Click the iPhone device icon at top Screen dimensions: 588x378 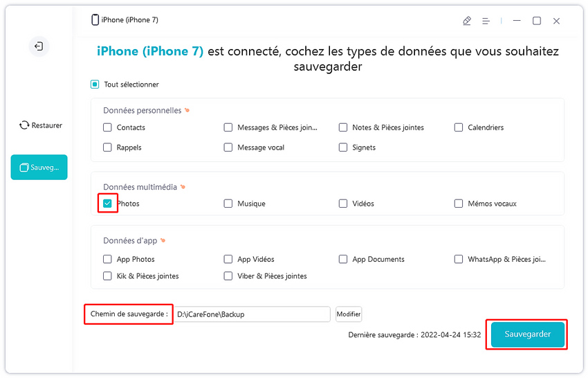tap(95, 20)
